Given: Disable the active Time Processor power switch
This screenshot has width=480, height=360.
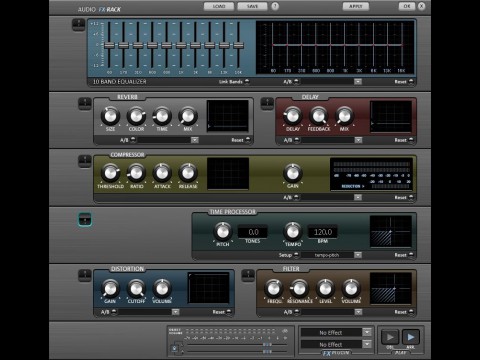Looking at the screenshot, I should 85,219.
